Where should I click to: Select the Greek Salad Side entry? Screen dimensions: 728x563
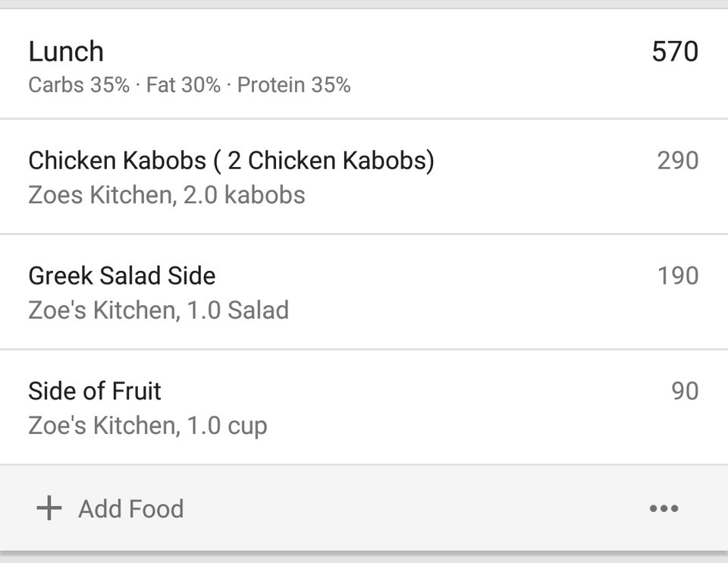[121, 275]
